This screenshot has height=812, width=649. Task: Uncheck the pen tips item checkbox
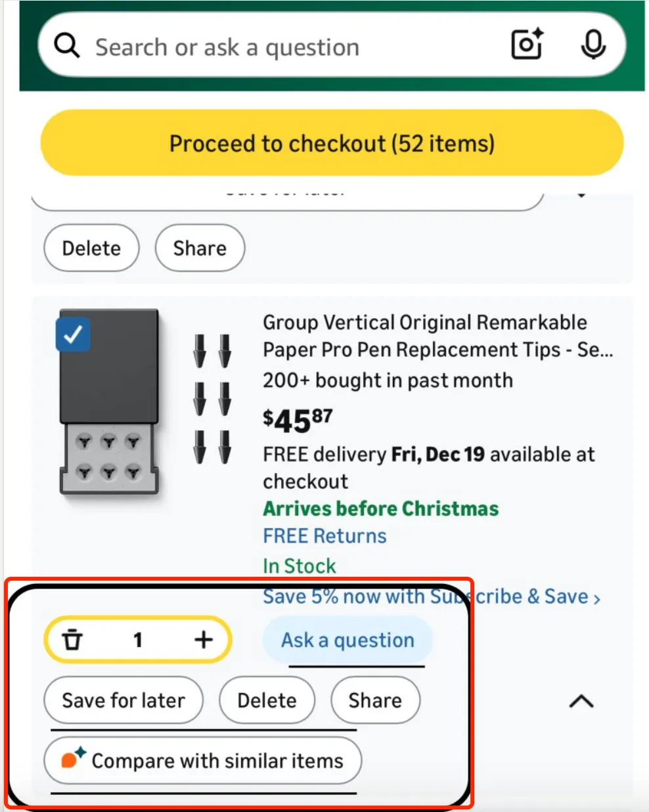coord(73,334)
